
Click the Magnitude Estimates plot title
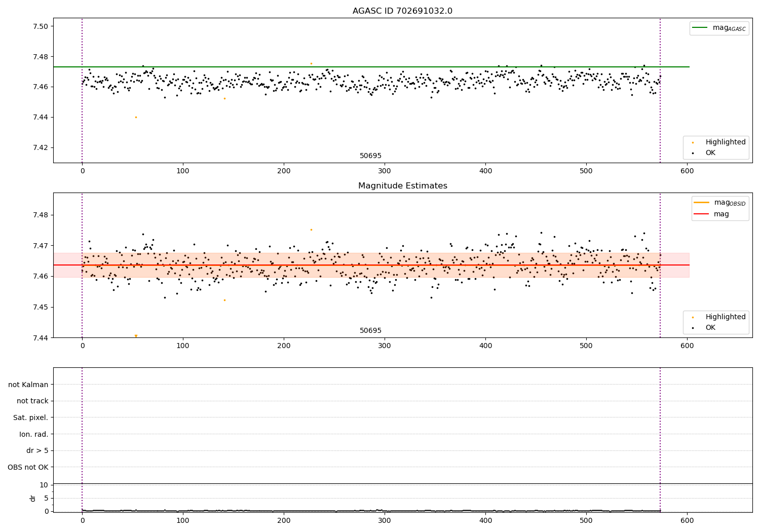pyautogui.click(x=402, y=186)
